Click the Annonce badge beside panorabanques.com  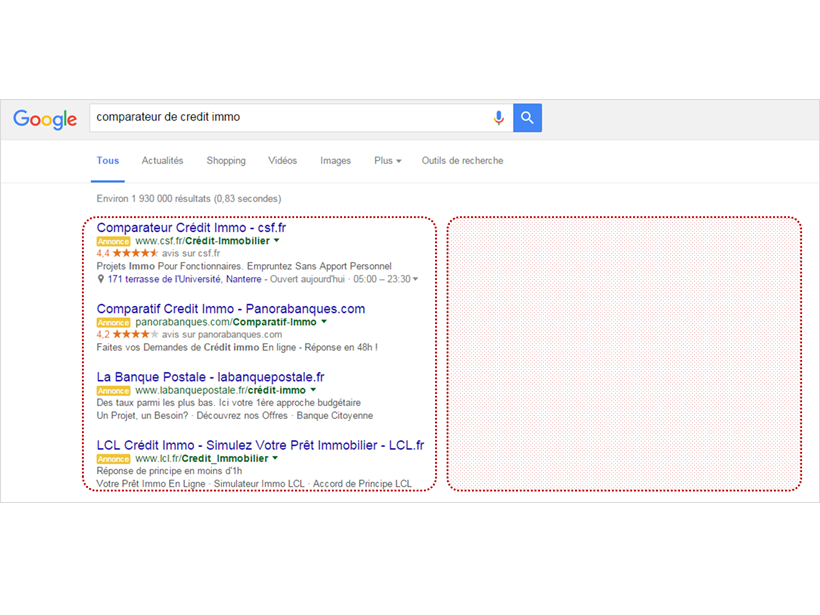113,323
